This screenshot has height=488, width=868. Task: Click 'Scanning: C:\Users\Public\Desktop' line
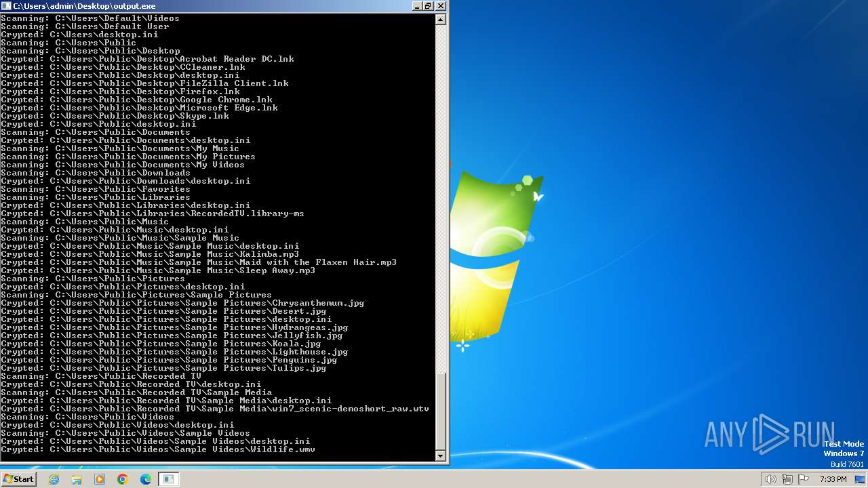click(90, 51)
